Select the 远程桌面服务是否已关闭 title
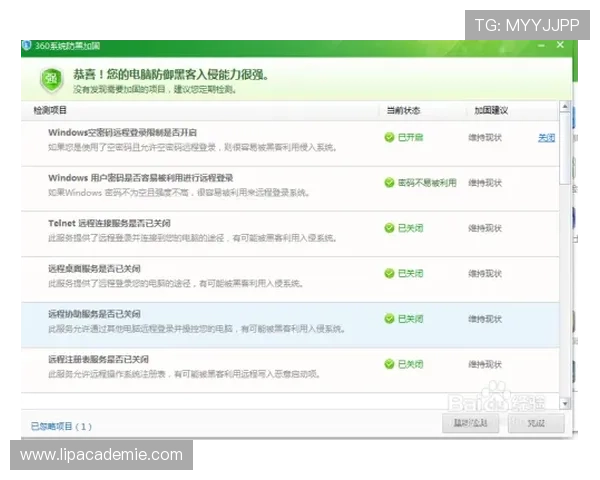 pos(94,269)
